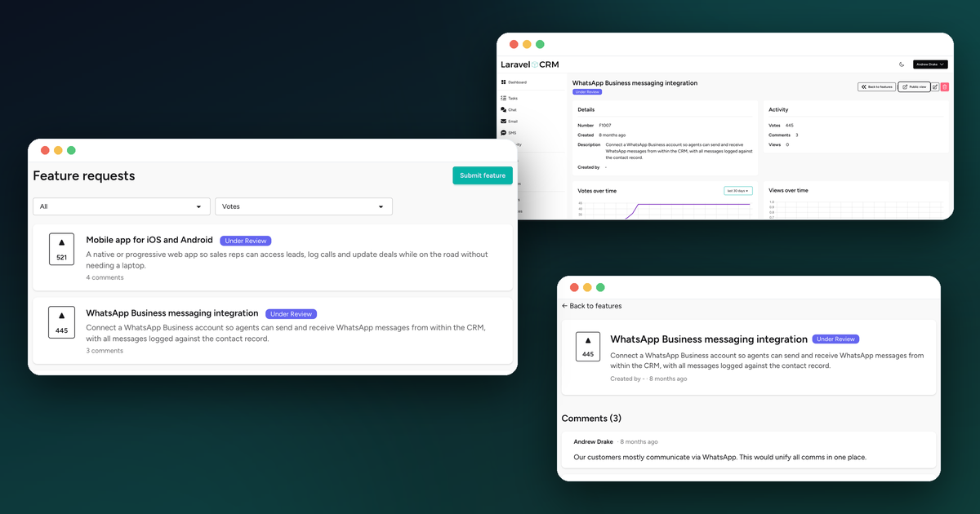This screenshot has height=514, width=980.
Task: Click the Back to features button in CRM
Action: (x=876, y=86)
